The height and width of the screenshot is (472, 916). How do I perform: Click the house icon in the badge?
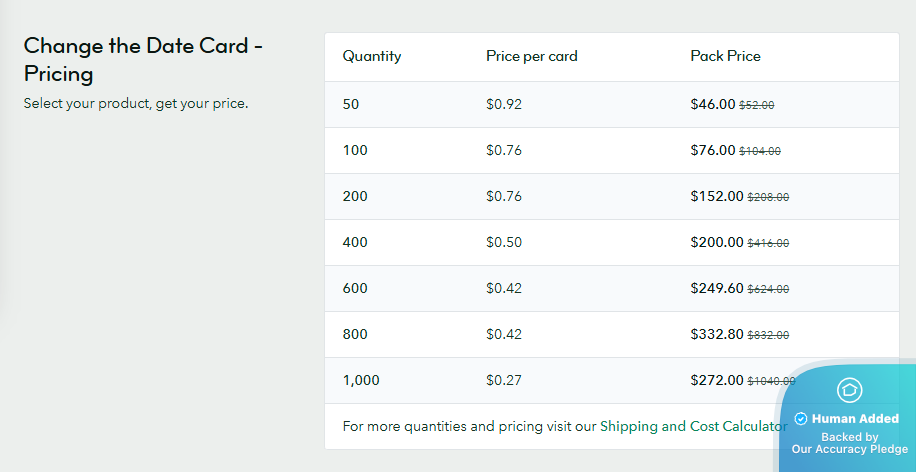point(849,390)
